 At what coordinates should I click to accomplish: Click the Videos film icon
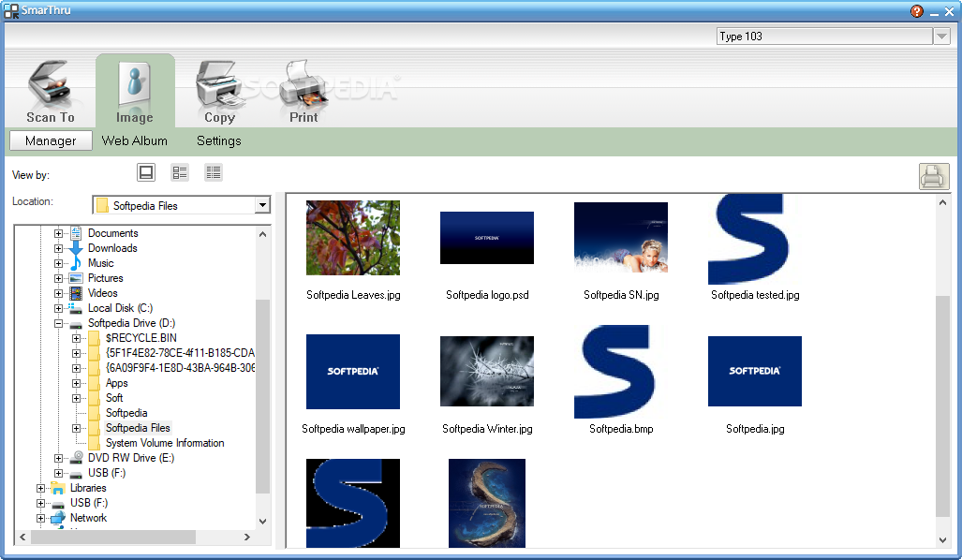(x=76, y=293)
